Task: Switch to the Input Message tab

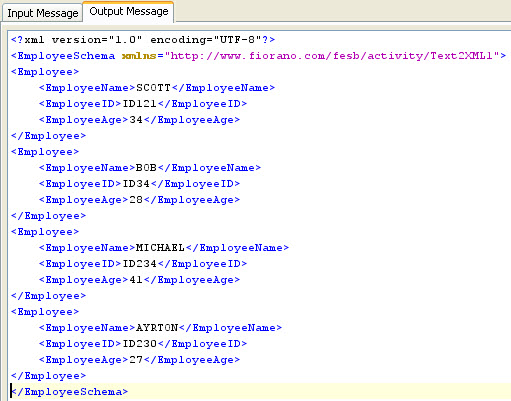Action: 42,13
